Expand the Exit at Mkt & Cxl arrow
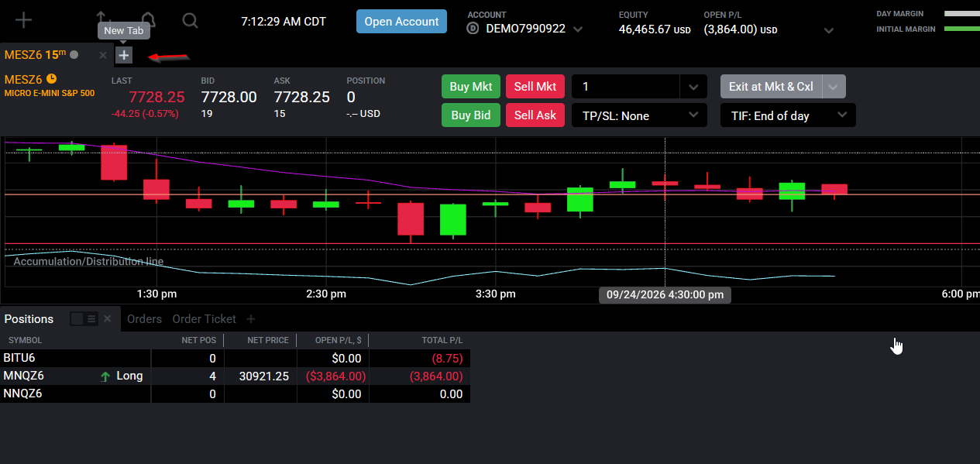The height and width of the screenshot is (464, 980). tap(834, 87)
